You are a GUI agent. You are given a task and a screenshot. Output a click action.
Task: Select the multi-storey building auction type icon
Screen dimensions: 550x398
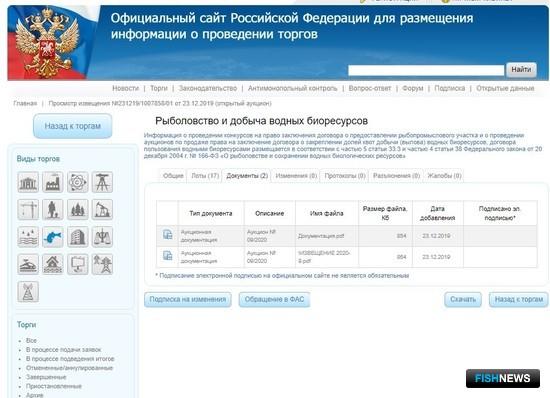coord(78,237)
